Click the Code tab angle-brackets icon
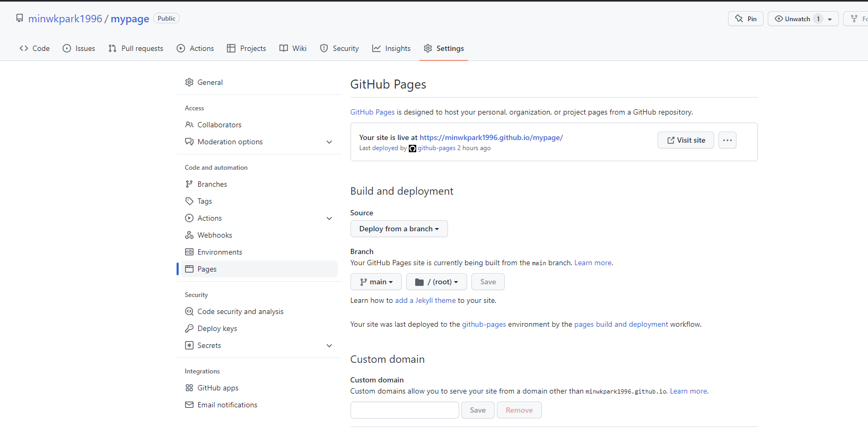This screenshot has width=868, height=436. pos(24,48)
